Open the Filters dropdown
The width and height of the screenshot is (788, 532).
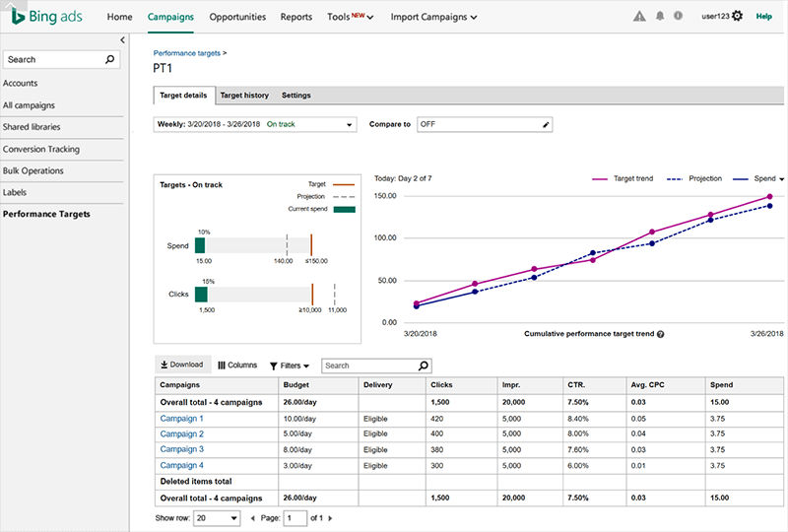click(289, 366)
